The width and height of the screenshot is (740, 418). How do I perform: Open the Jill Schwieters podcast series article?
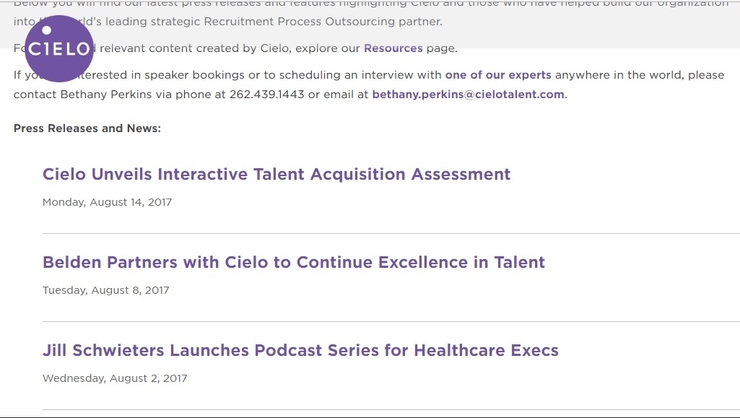point(301,350)
